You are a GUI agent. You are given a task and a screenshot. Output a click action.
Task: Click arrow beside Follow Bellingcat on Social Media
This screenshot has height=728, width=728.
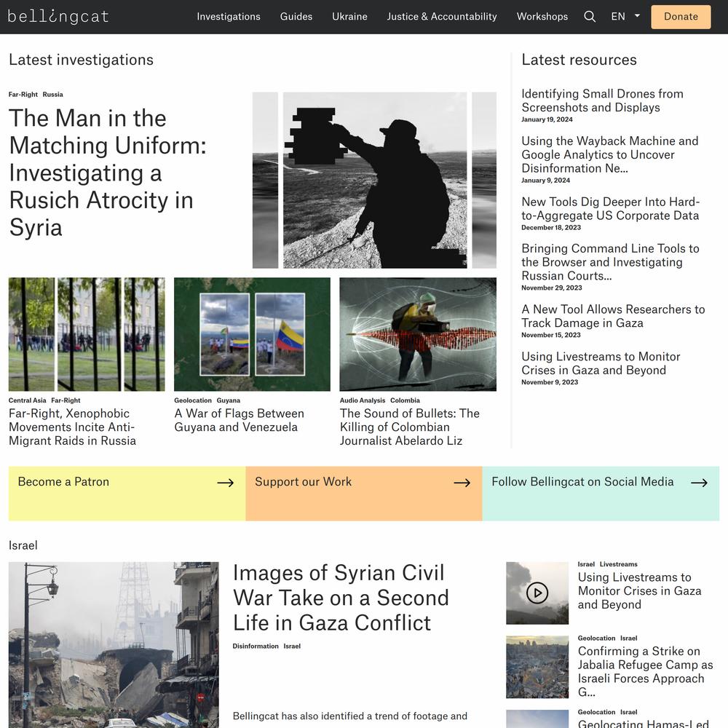(x=699, y=483)
